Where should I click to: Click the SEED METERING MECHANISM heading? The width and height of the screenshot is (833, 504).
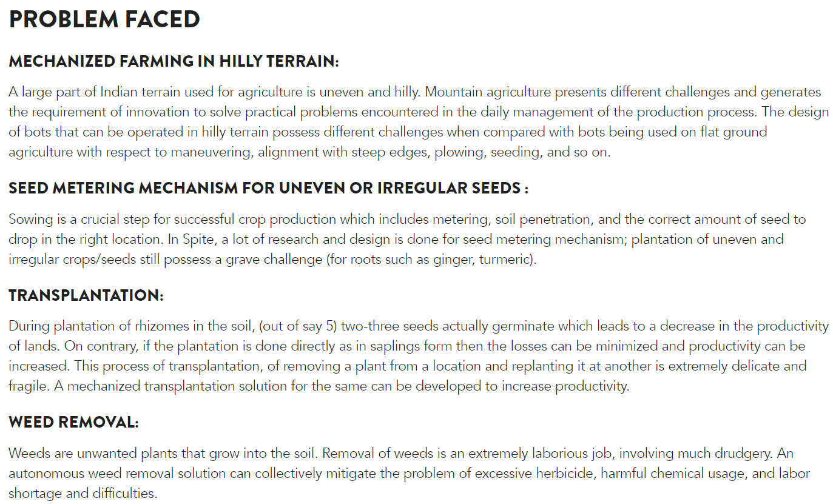[x=268, y=189]
